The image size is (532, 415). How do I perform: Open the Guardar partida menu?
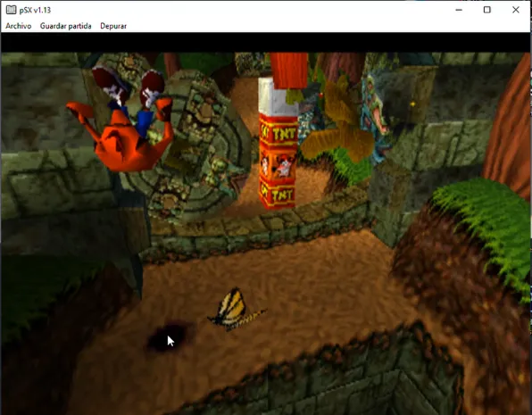[65, 26]
